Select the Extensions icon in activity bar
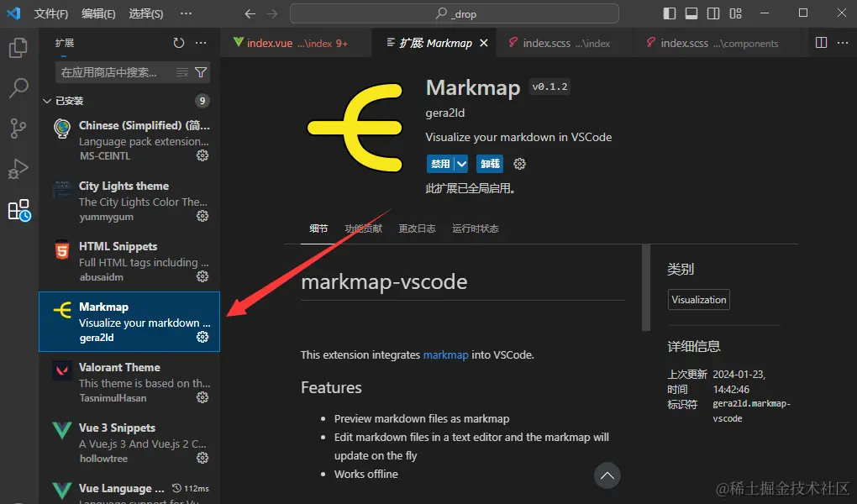Screen dimensions: 857x504 click(x=17, y=210)
